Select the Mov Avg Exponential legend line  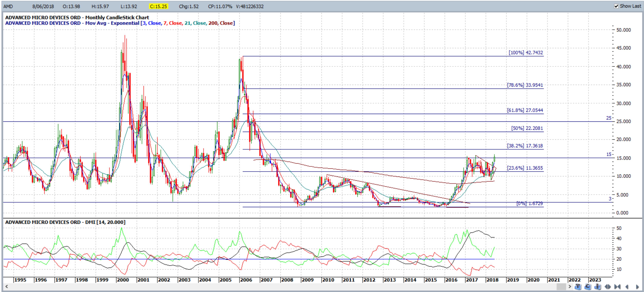tap(120, 23)
